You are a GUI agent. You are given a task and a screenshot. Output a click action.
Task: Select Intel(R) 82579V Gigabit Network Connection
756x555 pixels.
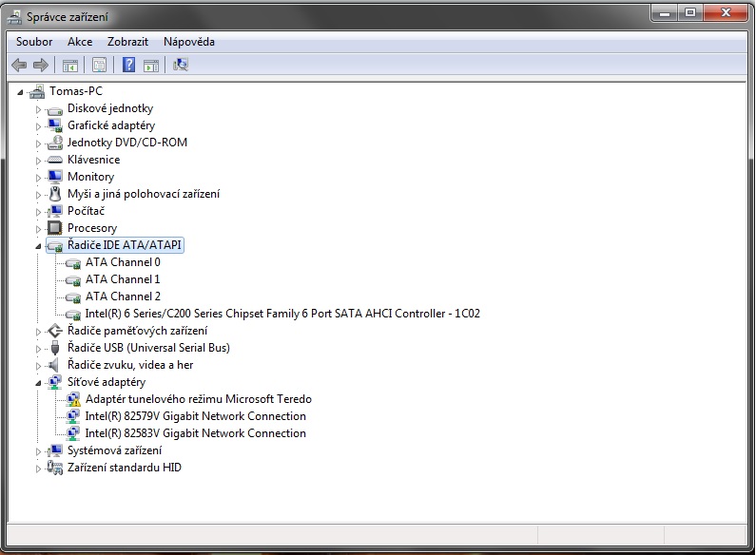point(196,416)
